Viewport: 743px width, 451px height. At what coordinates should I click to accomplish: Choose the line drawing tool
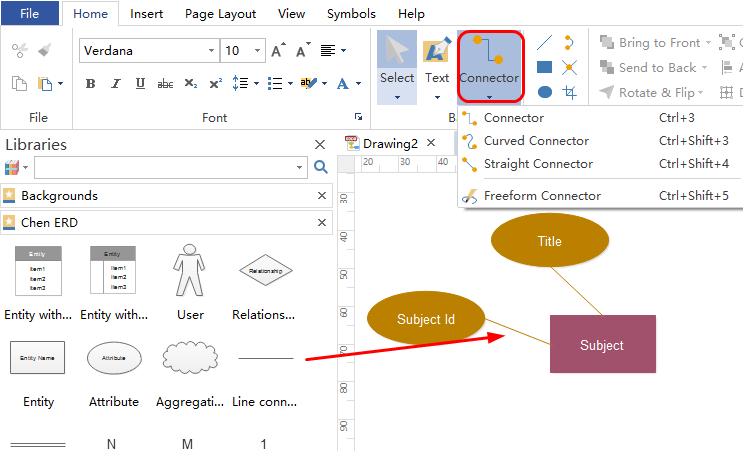[x=544, y=42]
